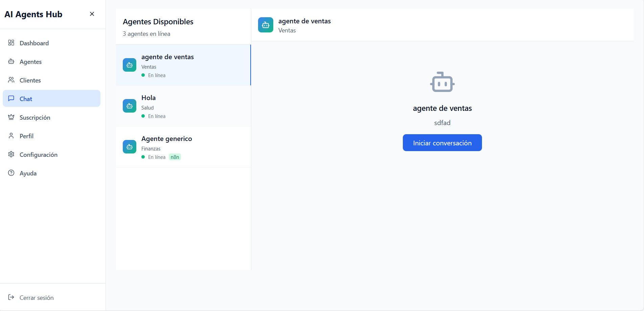Open the Dashboard menu item
This screenshot has width=644, height=311.
[x=51, y=43]
